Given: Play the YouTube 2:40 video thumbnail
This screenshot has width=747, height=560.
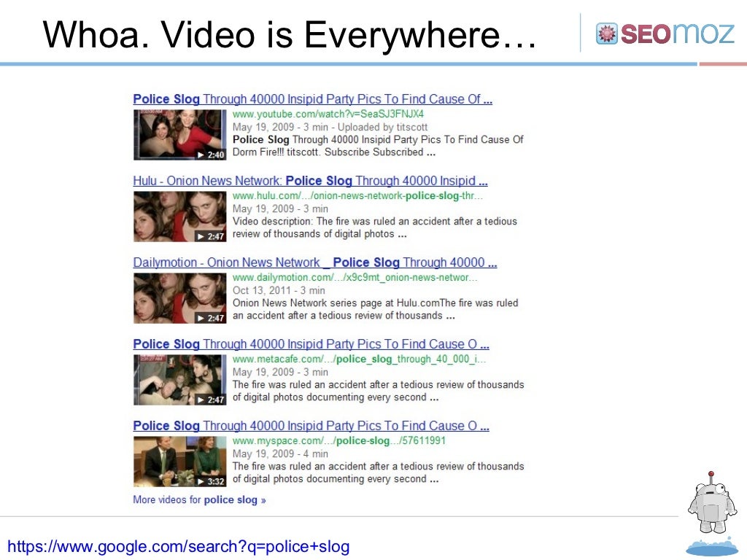Looking at the screenshot, I should [179, 135].
